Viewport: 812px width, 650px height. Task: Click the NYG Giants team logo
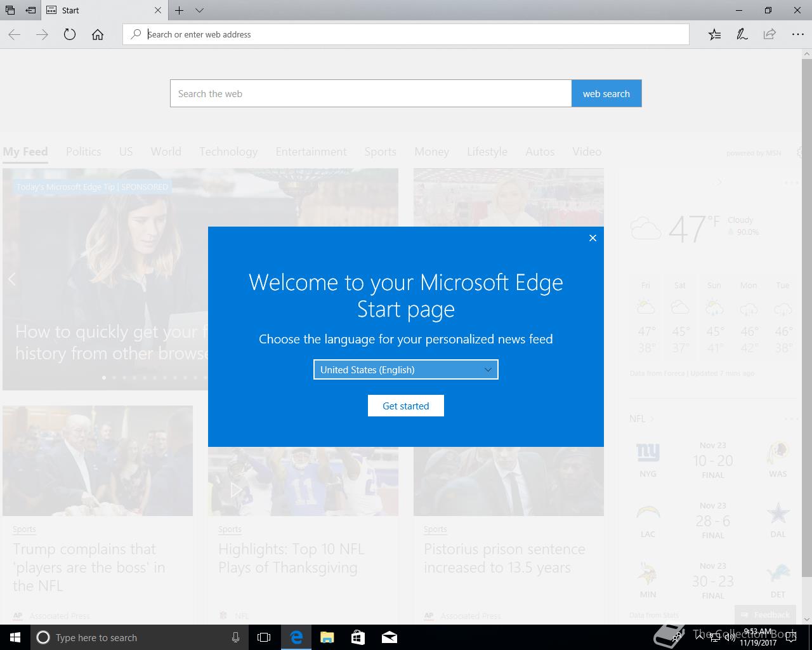[x=648, y=452]
